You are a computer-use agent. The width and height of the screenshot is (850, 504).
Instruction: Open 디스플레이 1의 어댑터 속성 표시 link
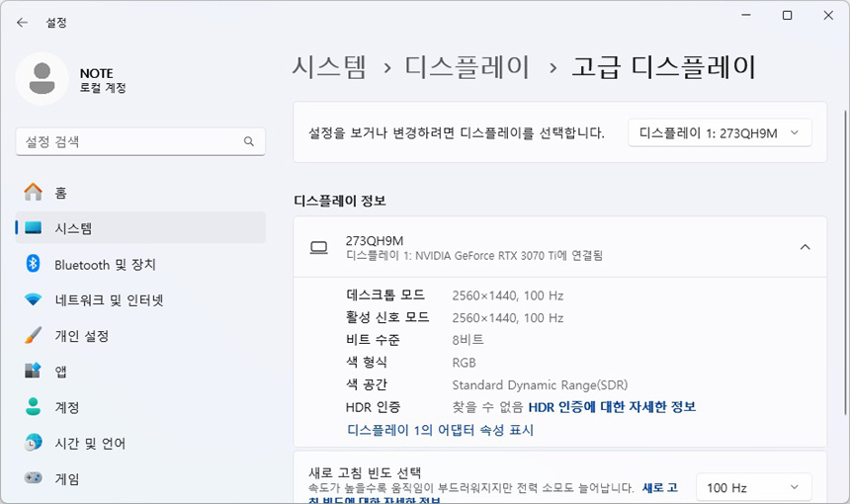click(x=440, y=430)
